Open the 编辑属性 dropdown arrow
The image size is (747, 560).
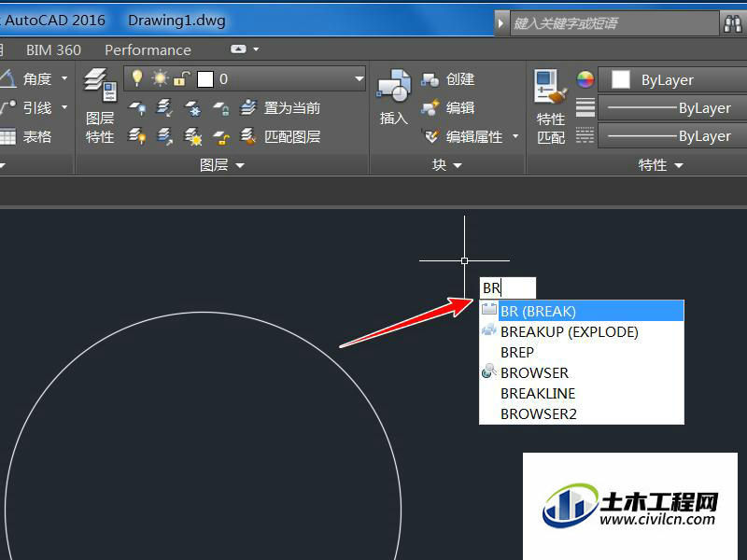(x=515, y=136)
